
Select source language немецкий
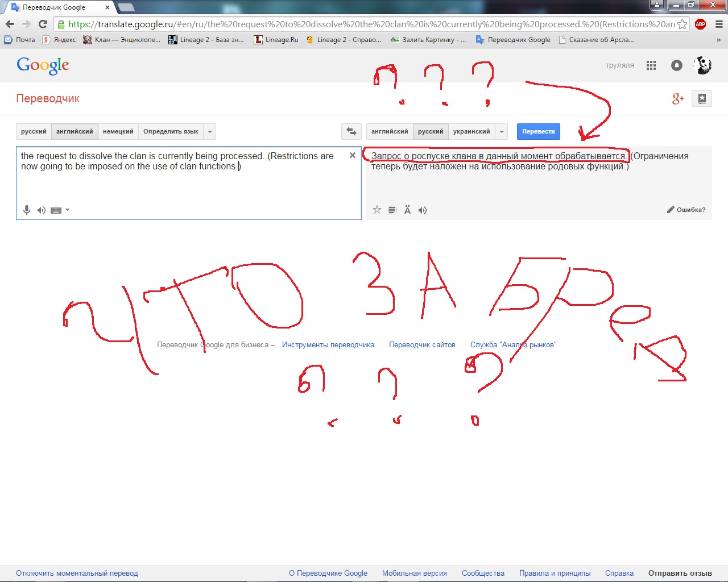pyautogui.click(x=118, y=131)
